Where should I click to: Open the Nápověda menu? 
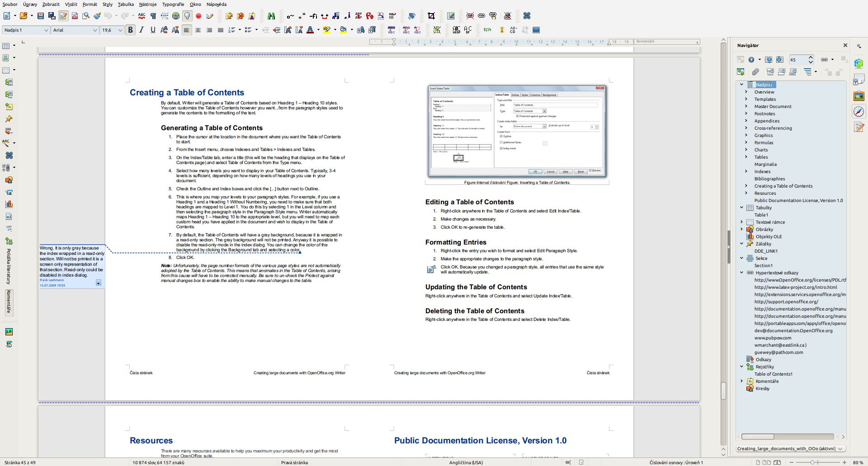[x=217, y=4]
